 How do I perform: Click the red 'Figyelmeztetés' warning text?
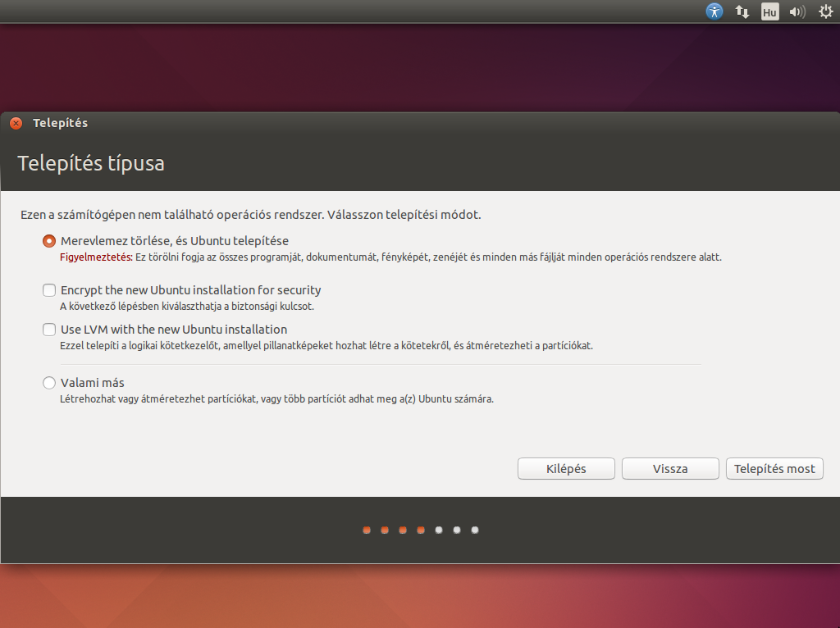coord(96,257)
